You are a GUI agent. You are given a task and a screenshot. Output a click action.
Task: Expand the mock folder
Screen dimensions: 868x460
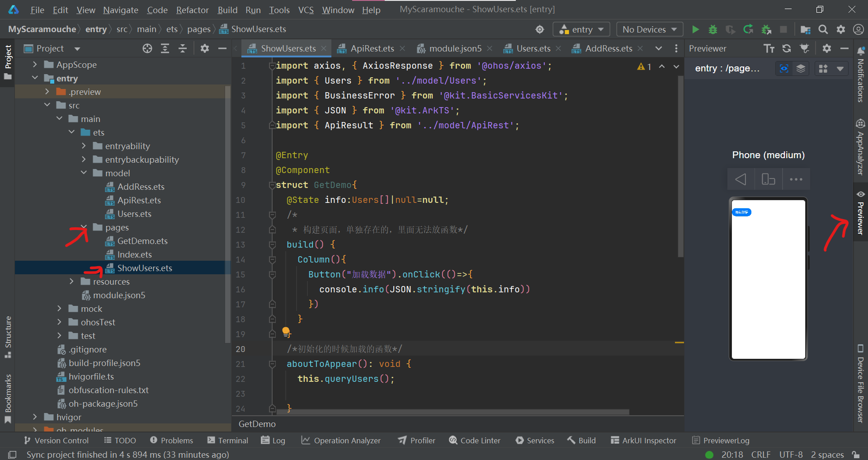59,309
